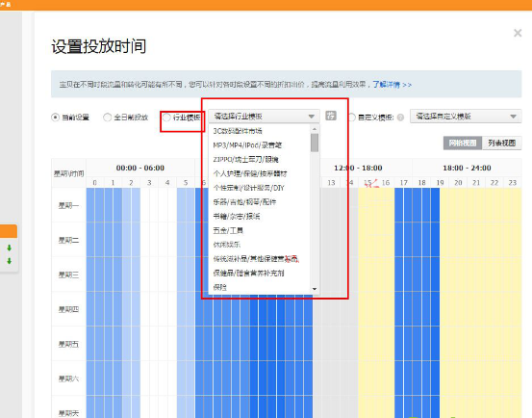Click the 18:00 - 24:00 time range header
Viewport: 532px width, 418px height.
467,168
